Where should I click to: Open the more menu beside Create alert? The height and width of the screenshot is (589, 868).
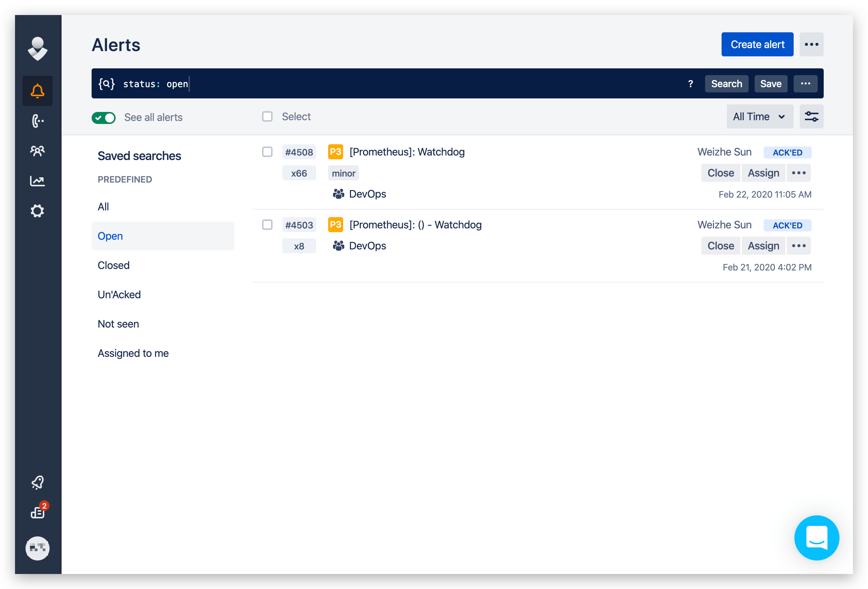pyautogui.click(x=811, y=44)
